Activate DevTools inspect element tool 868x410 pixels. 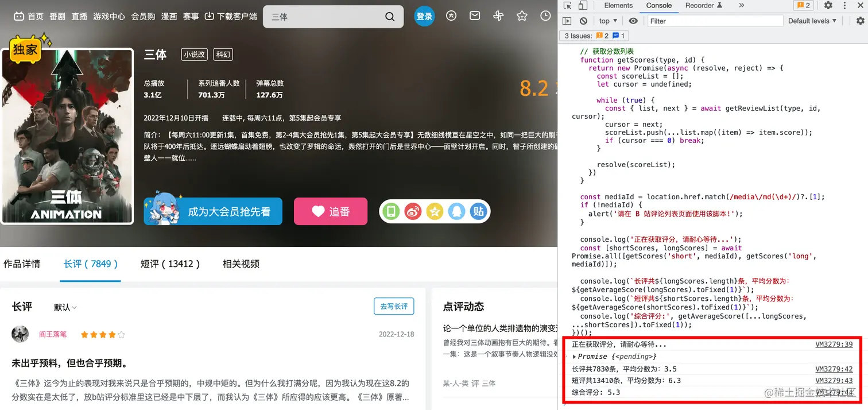tap(567, 5)
